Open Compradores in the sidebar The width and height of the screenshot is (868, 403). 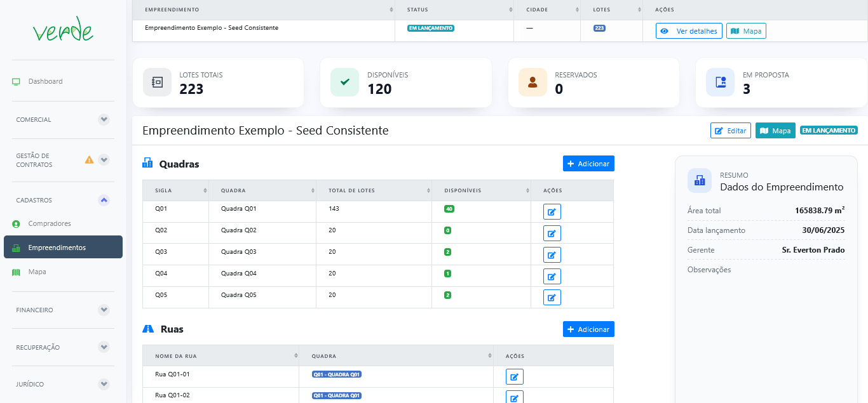pos(49,223)
